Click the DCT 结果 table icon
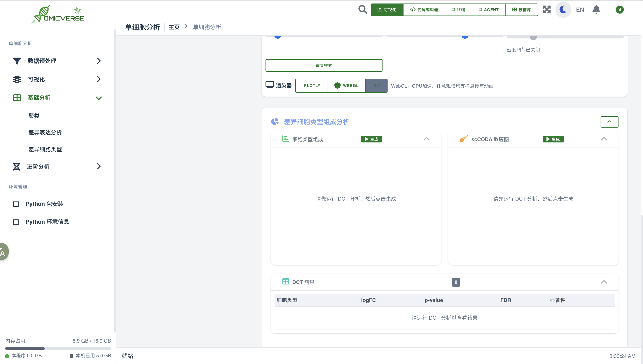This screenshot has height=364, width=643. click(285, 282)
